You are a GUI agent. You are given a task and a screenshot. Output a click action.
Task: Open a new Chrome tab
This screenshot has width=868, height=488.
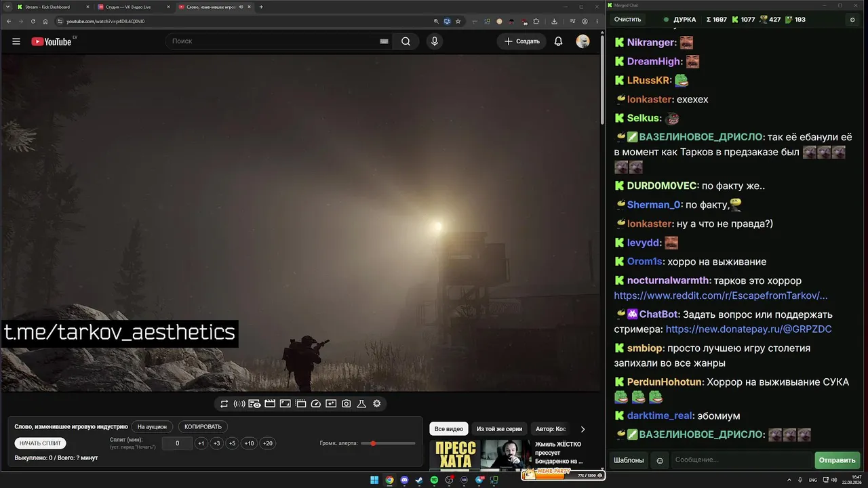tap(261, 7)
